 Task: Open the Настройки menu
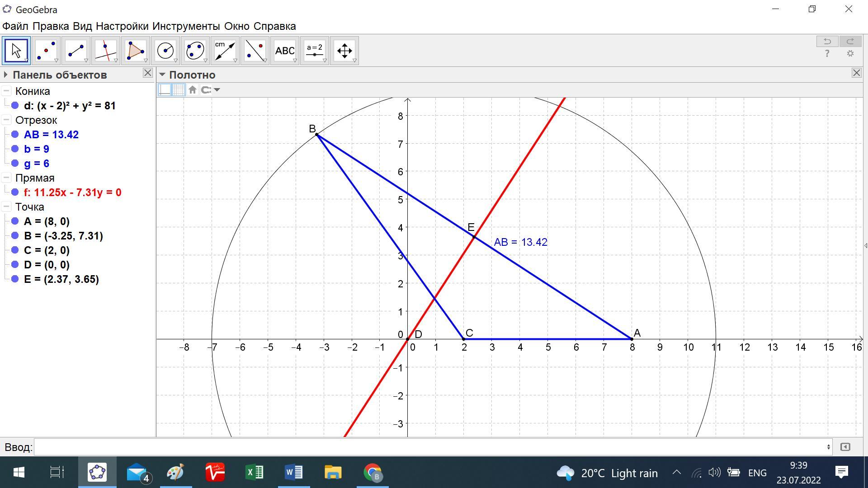pos(122,26)
